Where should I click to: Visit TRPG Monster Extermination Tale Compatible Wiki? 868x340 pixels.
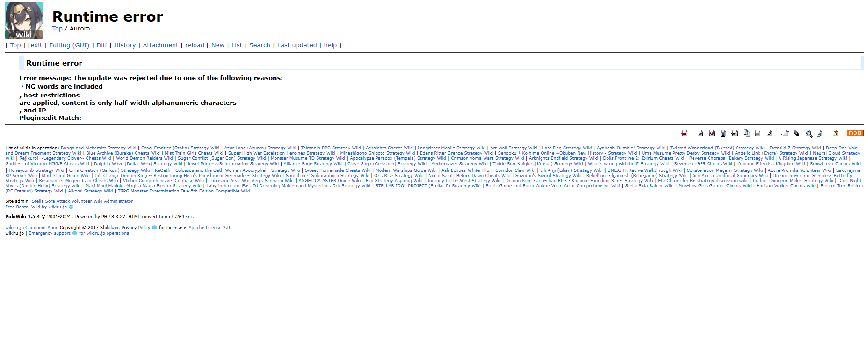184,191
